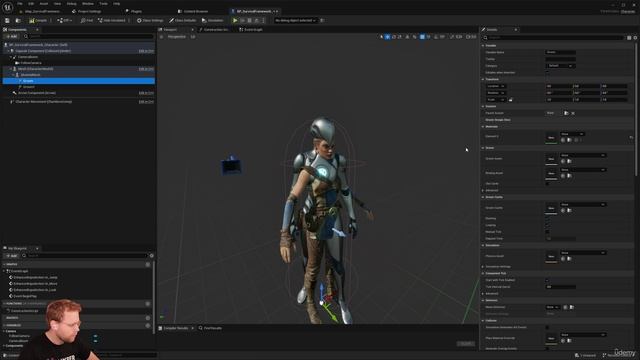Open Class Defaults from the toolbar

click(183, 20)
